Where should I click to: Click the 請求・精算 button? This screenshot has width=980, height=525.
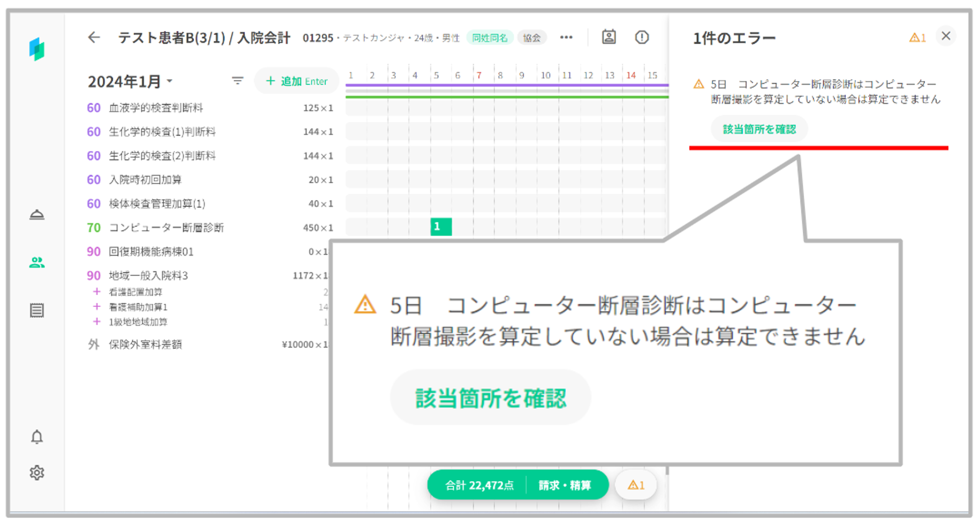pyautogui.click(x=564, y=485)
